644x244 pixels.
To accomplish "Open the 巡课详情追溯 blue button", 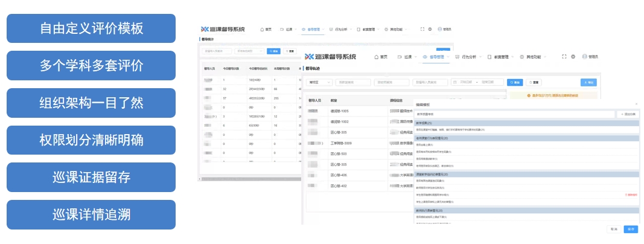I will coord(91,215).
